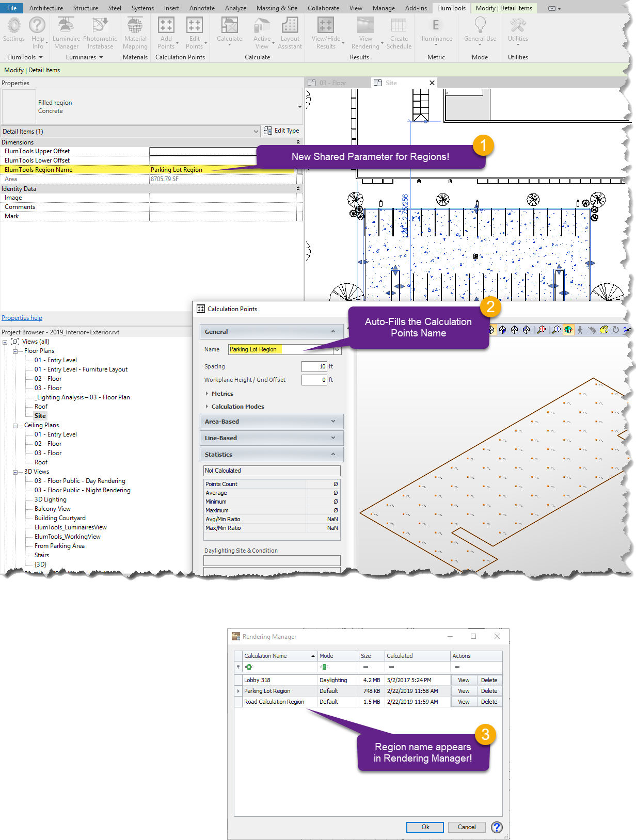The image size is (636, 840).
Task: Click the Spacing input field
Action: [314, 366]
